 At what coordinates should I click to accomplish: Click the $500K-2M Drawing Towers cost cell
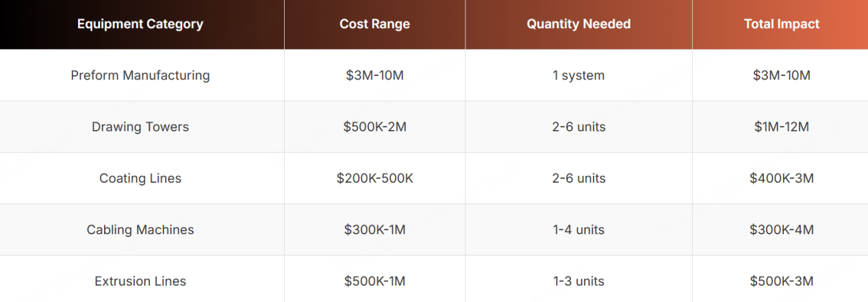coord(374,127)
